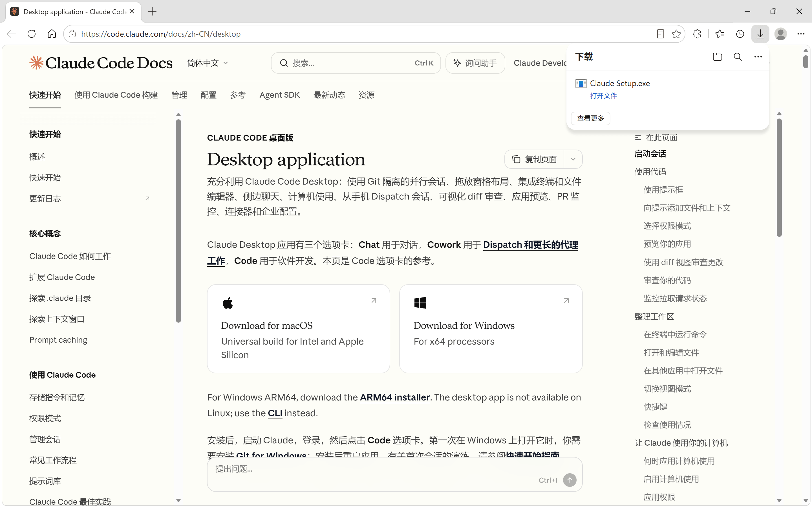
Task: Click the Windows logo on download card
Action: pos(420,303)
